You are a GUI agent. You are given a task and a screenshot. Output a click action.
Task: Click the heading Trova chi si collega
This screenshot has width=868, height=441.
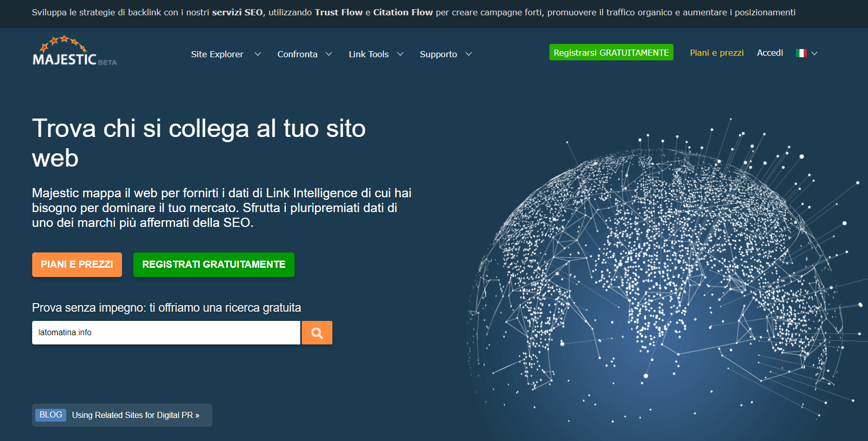pyautogui.click(x=199, y=143)
